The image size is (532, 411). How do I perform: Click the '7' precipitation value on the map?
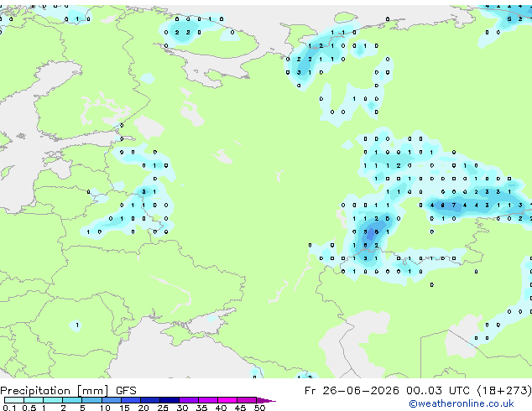click(454, 205)
